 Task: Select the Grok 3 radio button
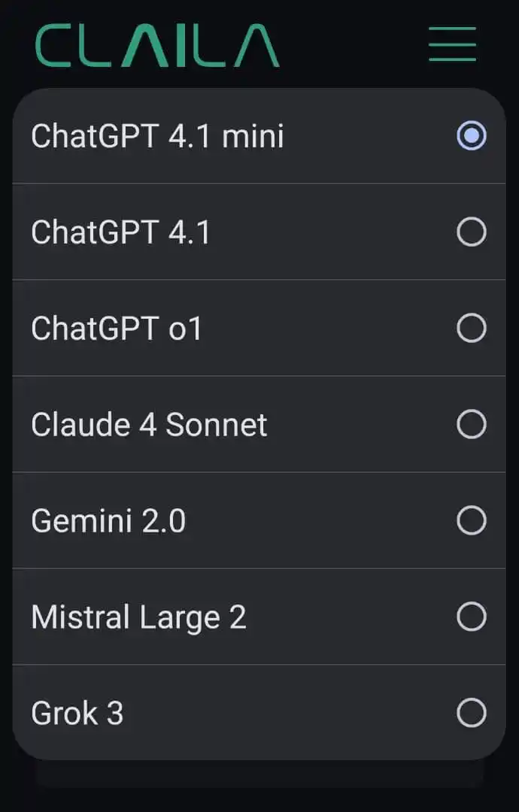coord(472,713)
